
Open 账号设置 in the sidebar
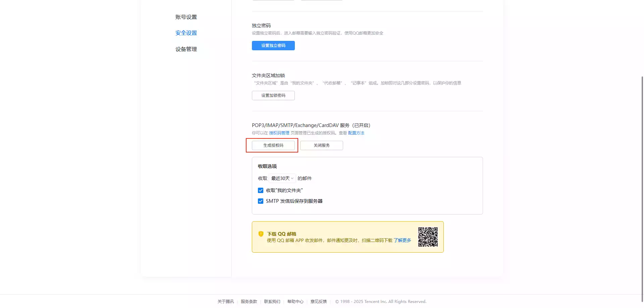click(x=186, y=17)
